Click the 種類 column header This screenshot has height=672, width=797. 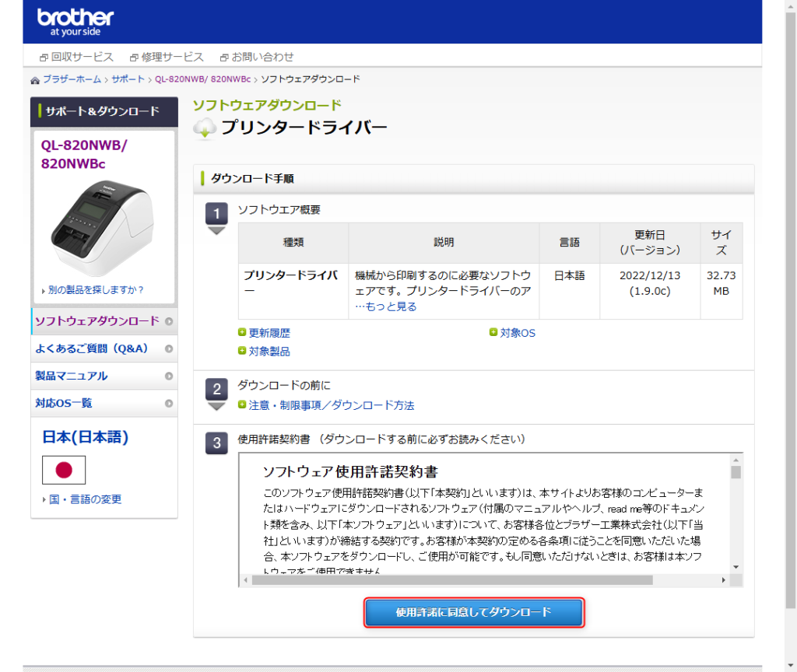pyautogui.click(x=293, y=243)
